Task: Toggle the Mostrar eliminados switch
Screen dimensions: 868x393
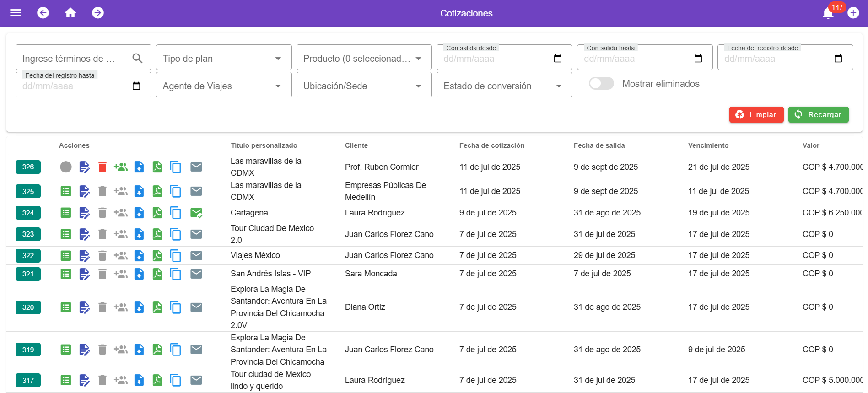Action: click(601, 84)
